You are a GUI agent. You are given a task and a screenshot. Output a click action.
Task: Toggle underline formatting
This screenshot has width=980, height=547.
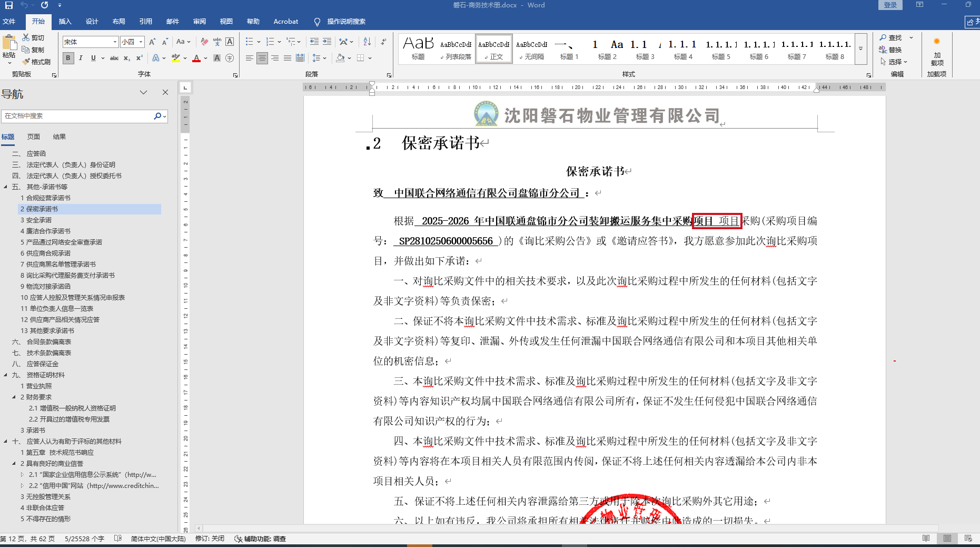point(93,58)
